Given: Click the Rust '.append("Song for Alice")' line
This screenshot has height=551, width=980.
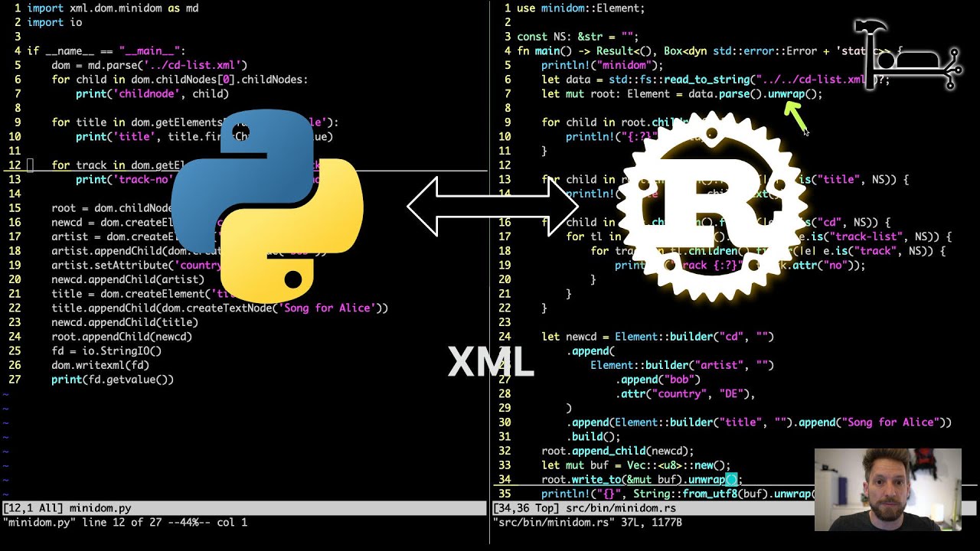Looking at the screenshot, I should pyautogui.click(x=759, y=422).
